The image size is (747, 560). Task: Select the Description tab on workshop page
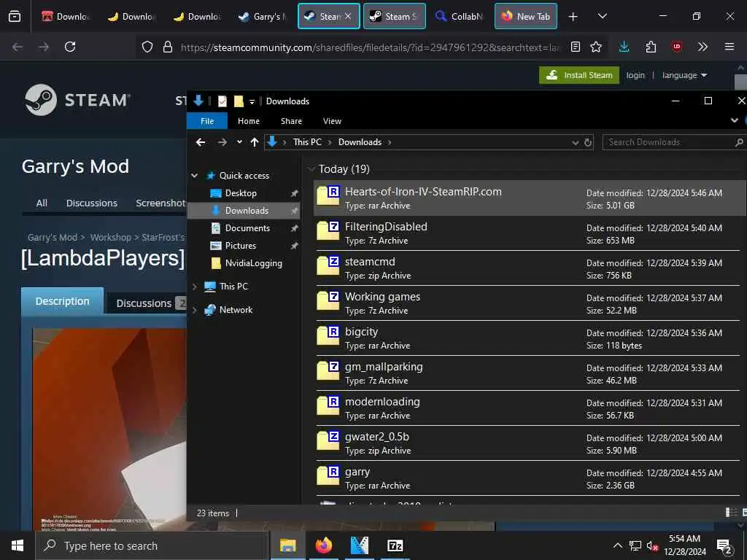point(62,301)
